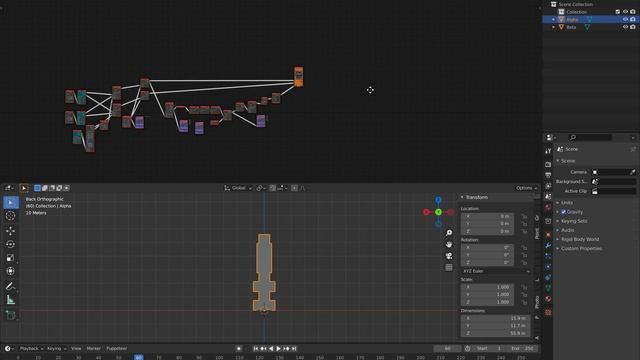This screenshot has height=360, width=640.
Task: Open the Texture properties tab icon
Action: pyautogui.click(x=548, y=312)
